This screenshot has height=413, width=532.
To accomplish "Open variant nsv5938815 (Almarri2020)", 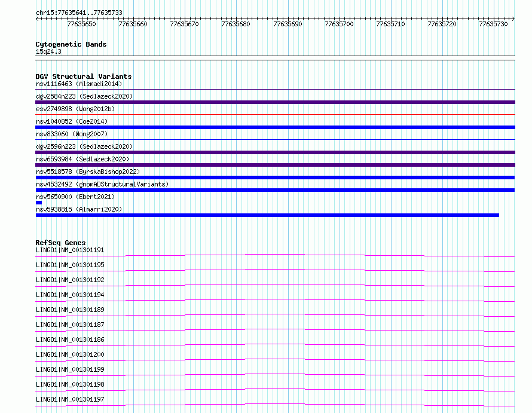I will [x=79, y=209].
